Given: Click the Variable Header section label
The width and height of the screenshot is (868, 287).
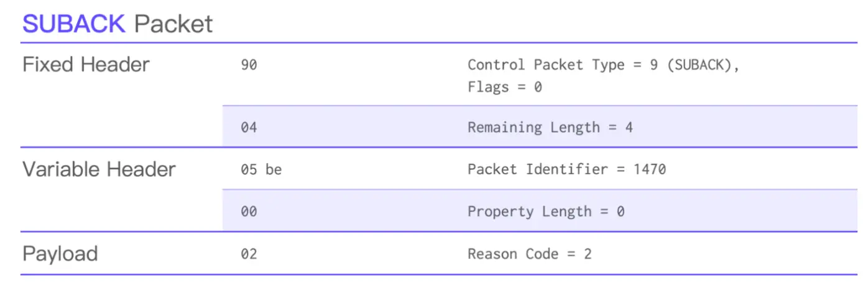Looking at the screenshot, I should 99,169.
